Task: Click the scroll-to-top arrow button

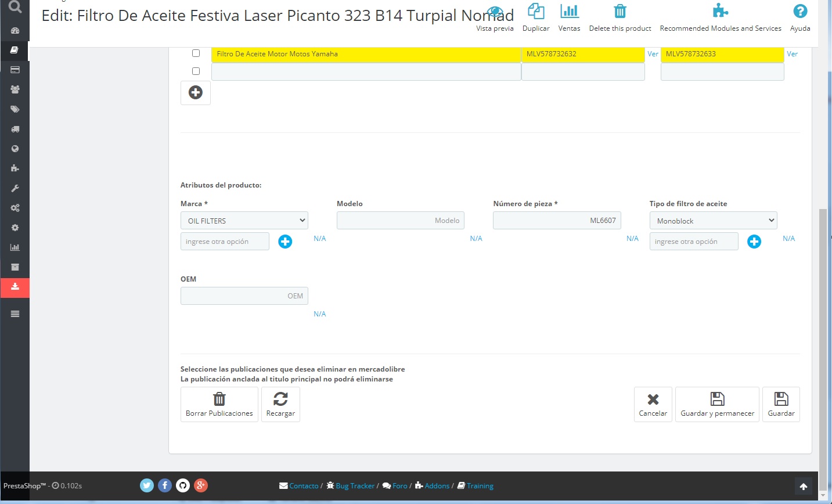Action: (x=804, y=487)
